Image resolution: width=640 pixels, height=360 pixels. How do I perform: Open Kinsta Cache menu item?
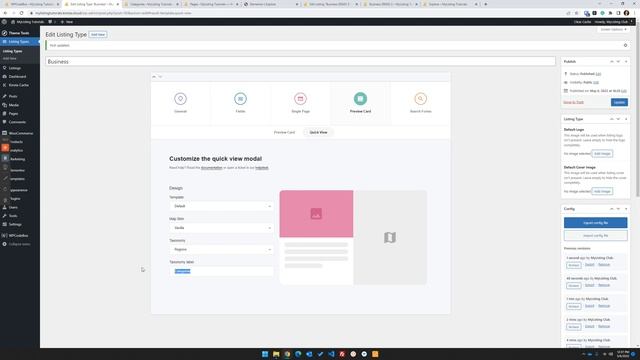19,85
